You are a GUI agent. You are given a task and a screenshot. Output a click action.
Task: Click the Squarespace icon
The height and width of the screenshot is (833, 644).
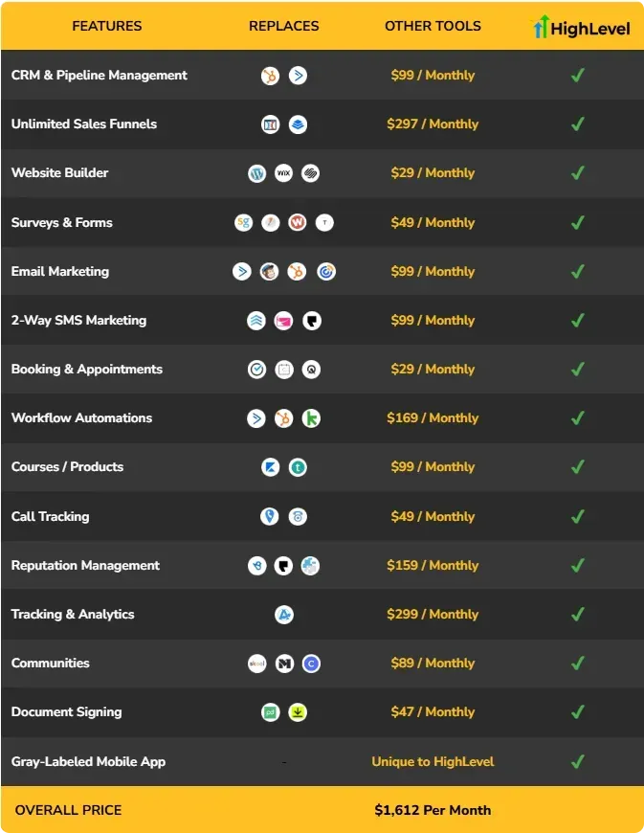coord(311,173)
